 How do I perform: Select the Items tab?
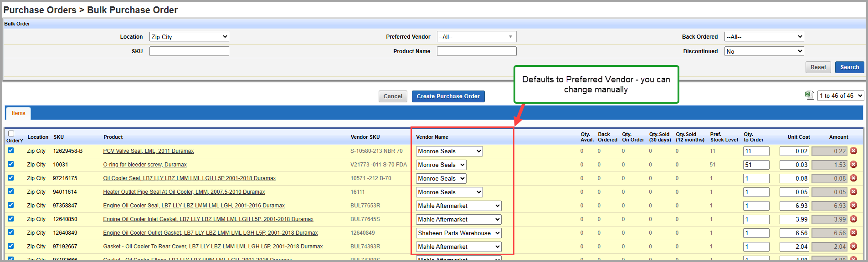18,113
